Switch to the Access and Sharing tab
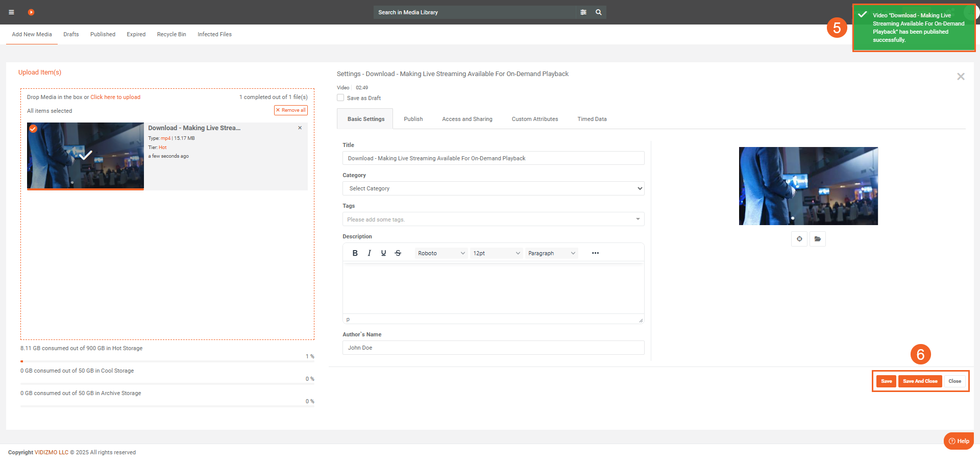Image resolution: width=980 pixels, height=465 pixels. [x=467, y=119]
